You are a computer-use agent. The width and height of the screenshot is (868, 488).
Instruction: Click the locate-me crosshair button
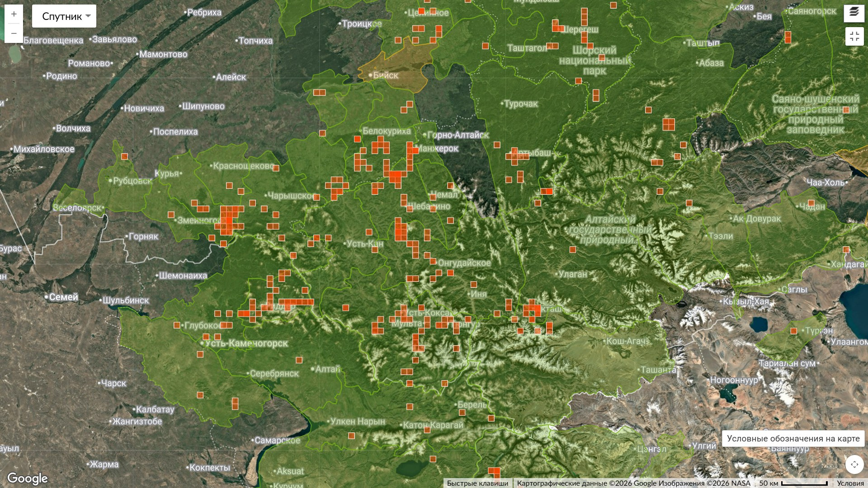(x=854, y=465)
